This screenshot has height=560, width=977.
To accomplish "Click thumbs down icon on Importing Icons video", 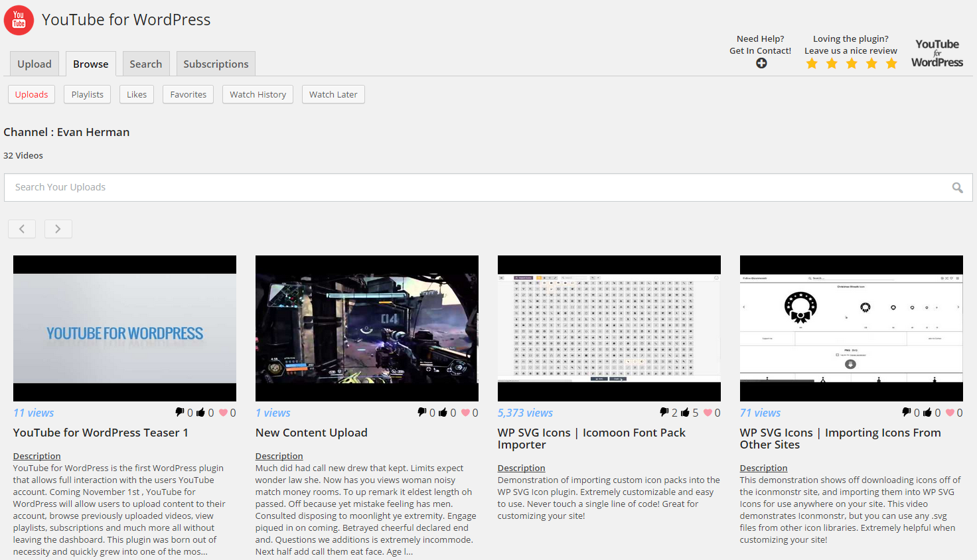I will (907, 412).
